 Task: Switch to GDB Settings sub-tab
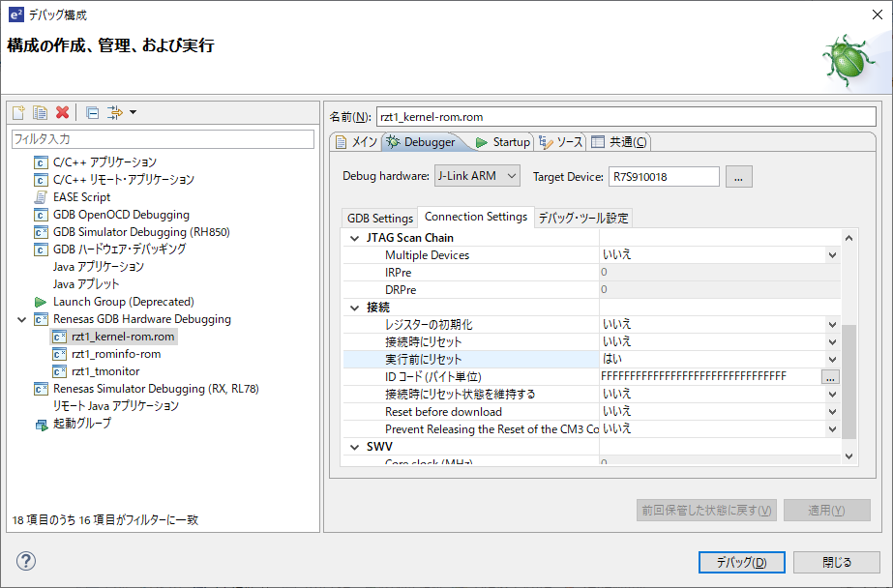click(x=380, y=218)
